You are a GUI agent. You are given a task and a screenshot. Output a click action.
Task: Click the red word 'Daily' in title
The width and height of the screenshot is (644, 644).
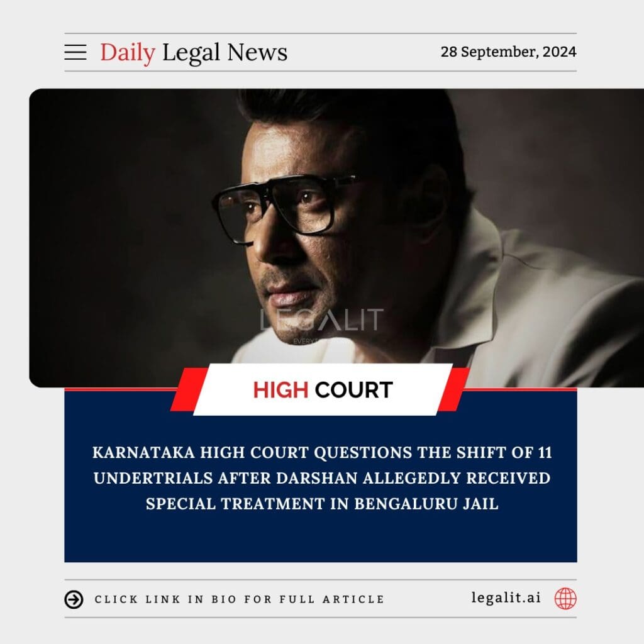pos(128,53)
